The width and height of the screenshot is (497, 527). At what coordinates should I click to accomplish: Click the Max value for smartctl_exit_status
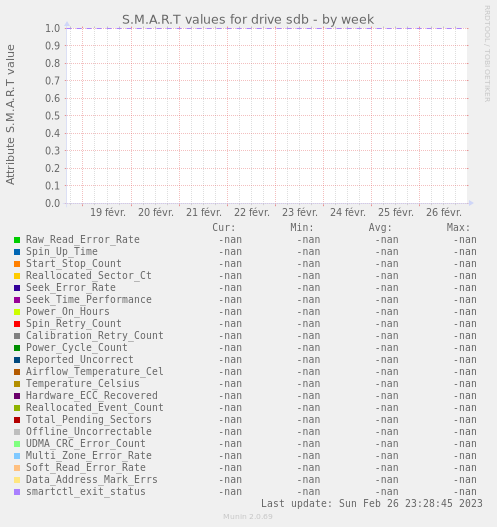tap(465, 492)
